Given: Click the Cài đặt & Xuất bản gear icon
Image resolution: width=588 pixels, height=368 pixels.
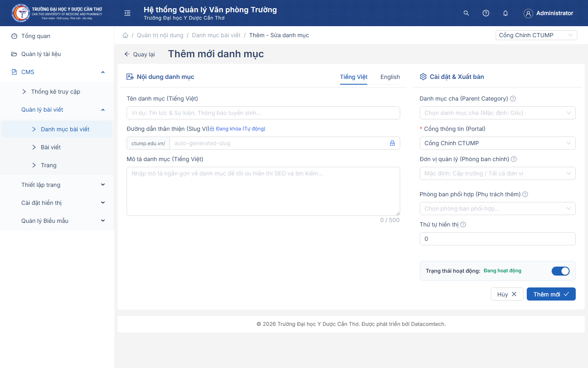Looking at the screenshot, I should 423,77.
